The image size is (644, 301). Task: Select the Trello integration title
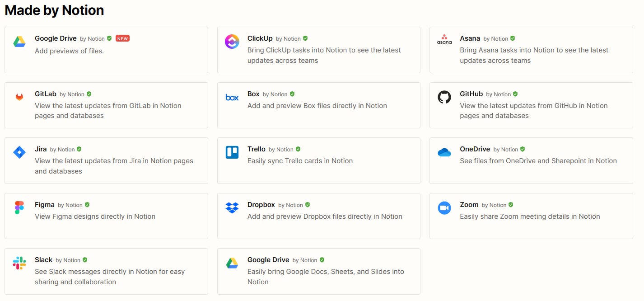pyautogui.click(x=257, y=149)
